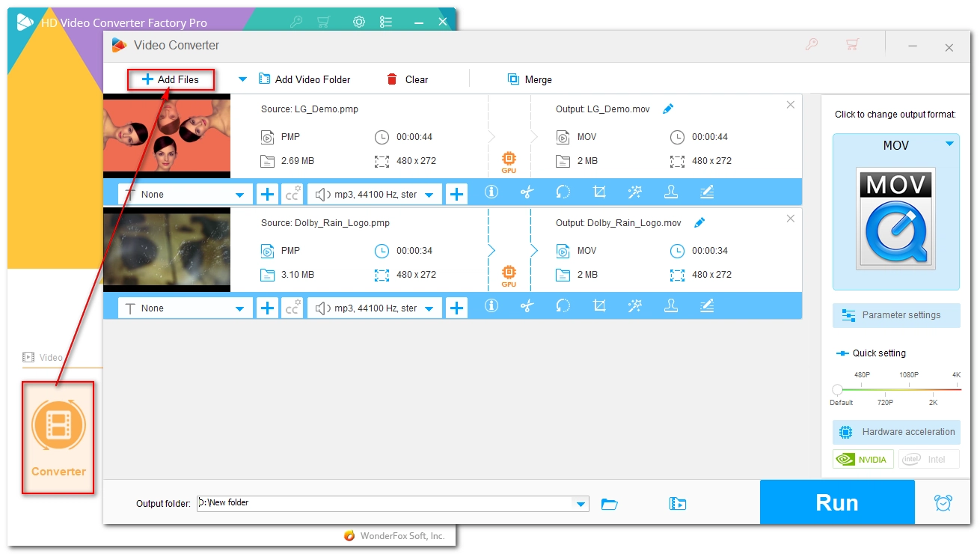
Task: Remove the Dolby_Rain_Logo.pmp item
Action: coord(791,219)
